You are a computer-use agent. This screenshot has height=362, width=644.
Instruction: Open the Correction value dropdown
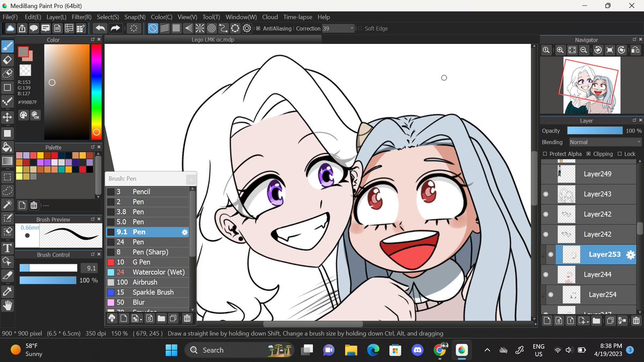click(x=338, y=28)
